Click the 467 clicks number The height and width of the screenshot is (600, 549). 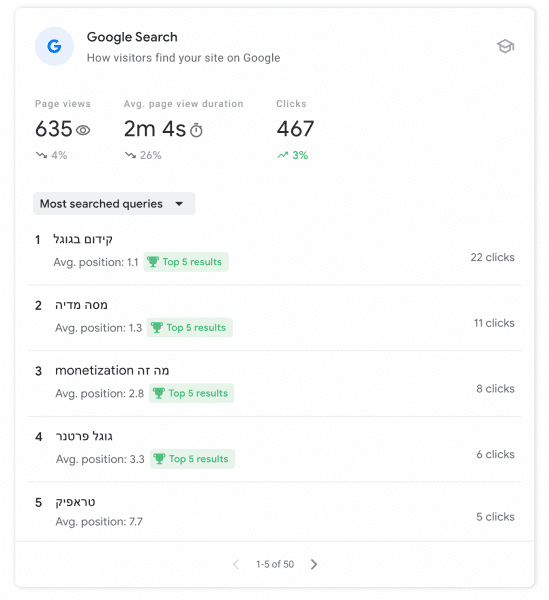tap(295, 129)
